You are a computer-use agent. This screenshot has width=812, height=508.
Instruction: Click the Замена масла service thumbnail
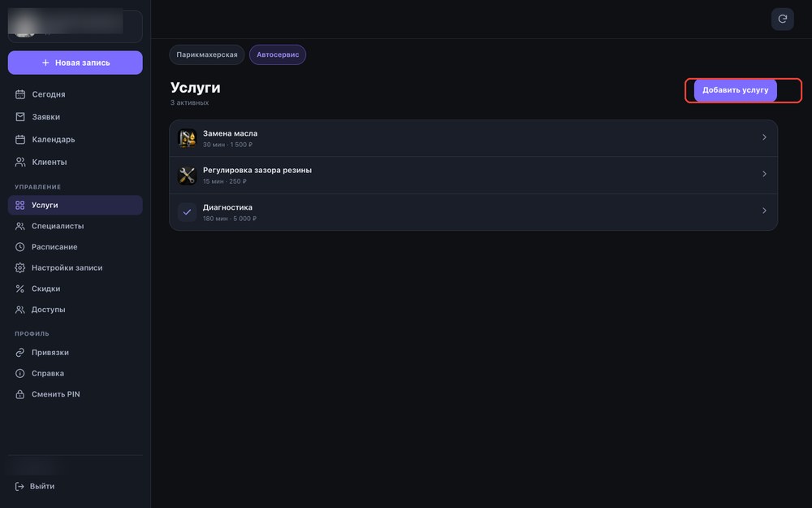coord(187,138)
